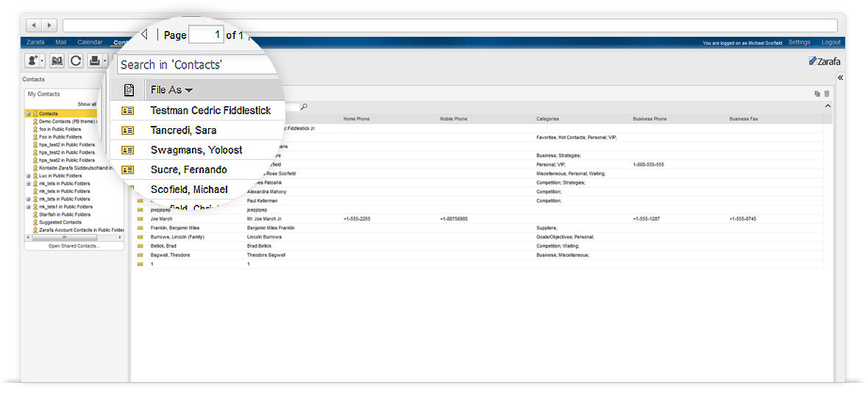Switch to the Calendar tab
868x394 pixels.
[x=90, y=42]
